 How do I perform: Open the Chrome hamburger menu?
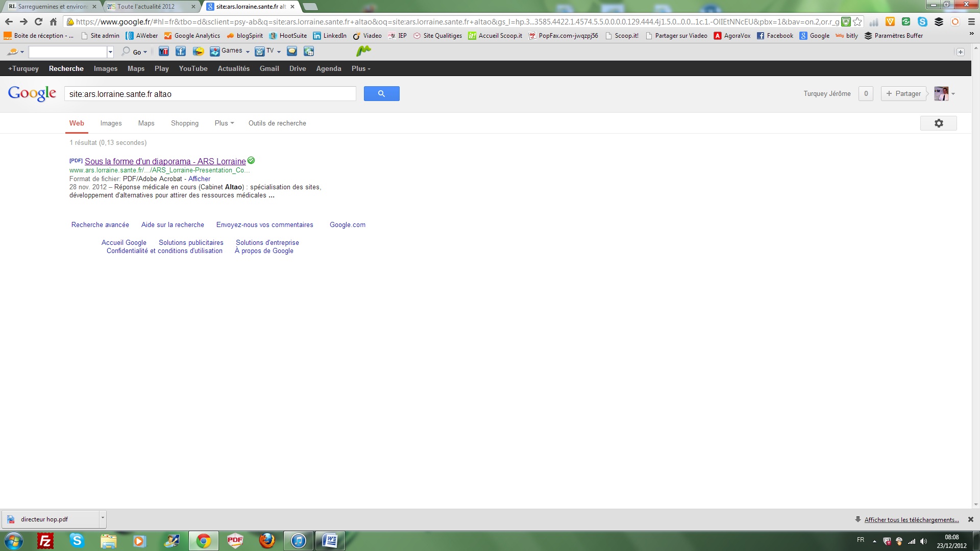[971, 22]
